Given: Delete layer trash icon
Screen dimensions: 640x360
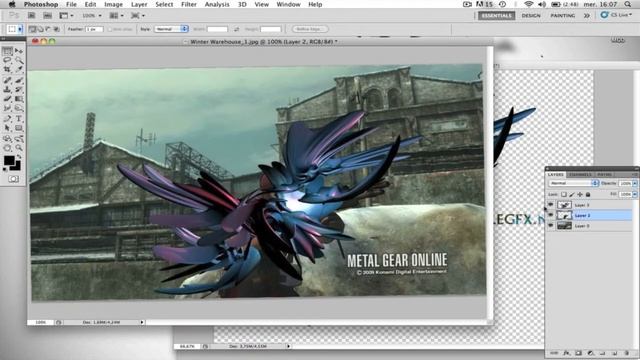Looking at the screenshot, I should click(x=627, y=353).
